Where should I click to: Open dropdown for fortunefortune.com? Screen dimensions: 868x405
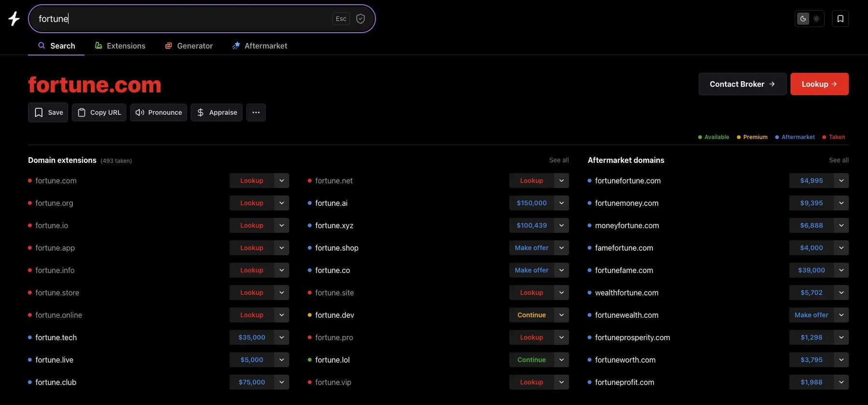pos(841,181)
